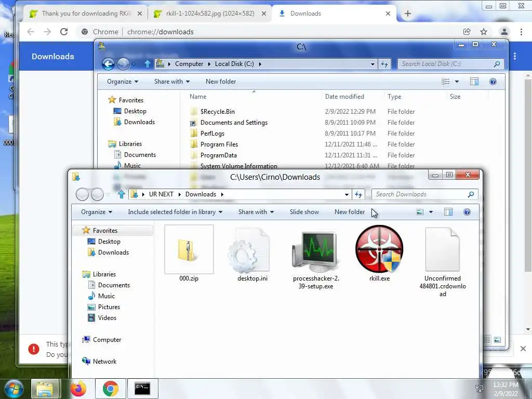Open view options dropdown in C:\ window
Screen dimensions: 532x399
[457, 82]
